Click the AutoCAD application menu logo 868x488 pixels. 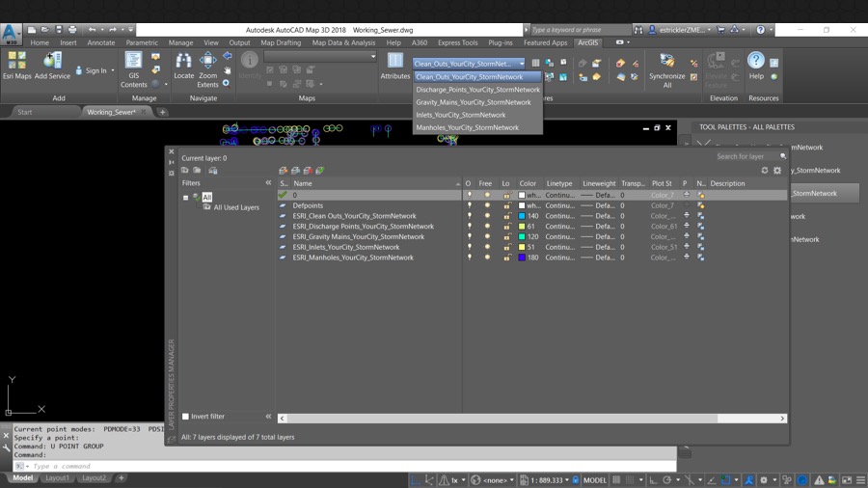[x=11, y=33]
